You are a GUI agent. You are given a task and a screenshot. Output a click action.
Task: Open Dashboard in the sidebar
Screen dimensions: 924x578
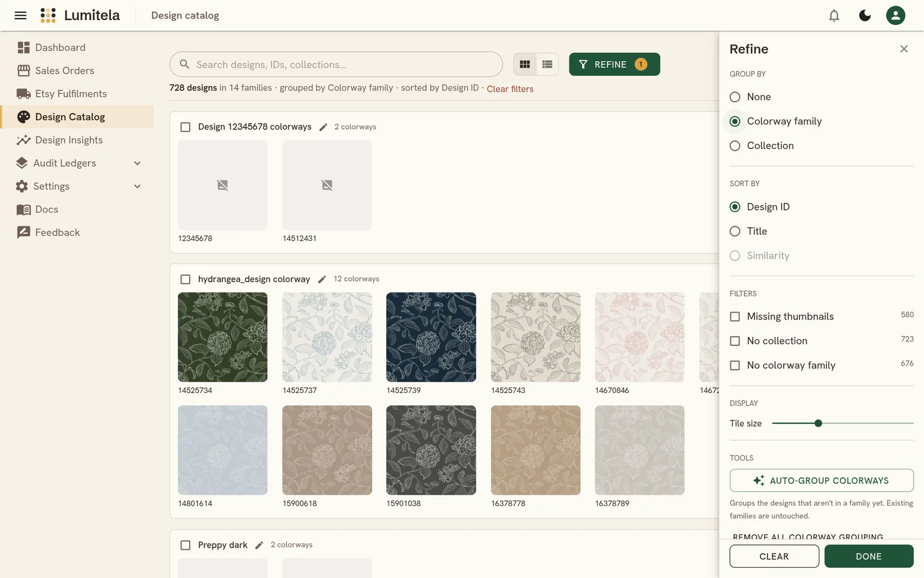point(78,47)
